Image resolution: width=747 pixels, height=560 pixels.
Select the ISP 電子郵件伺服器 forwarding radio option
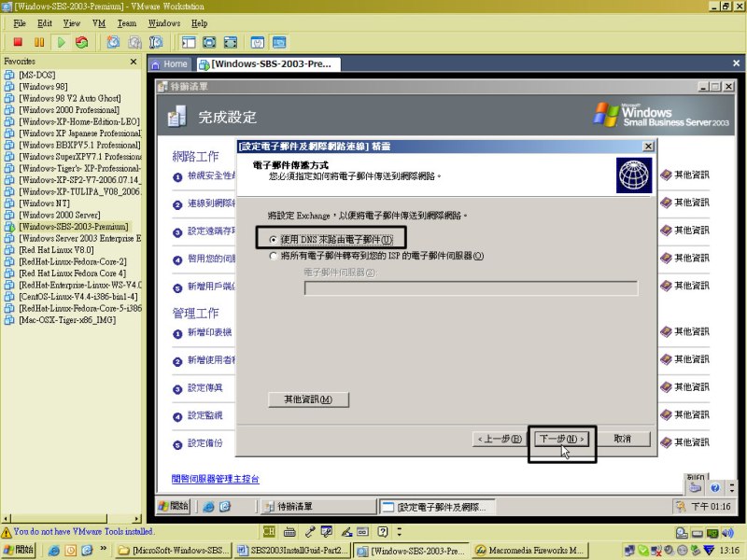[x=273, y=256]
